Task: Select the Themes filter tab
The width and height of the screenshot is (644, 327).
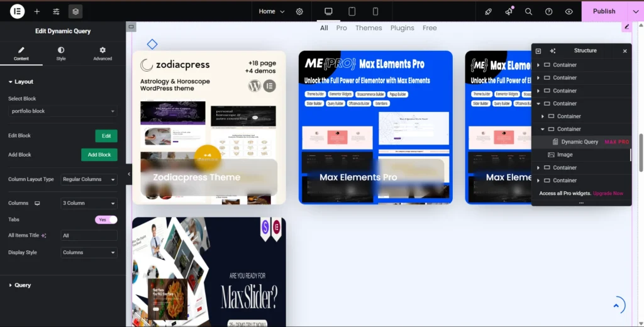Action: 369,28
